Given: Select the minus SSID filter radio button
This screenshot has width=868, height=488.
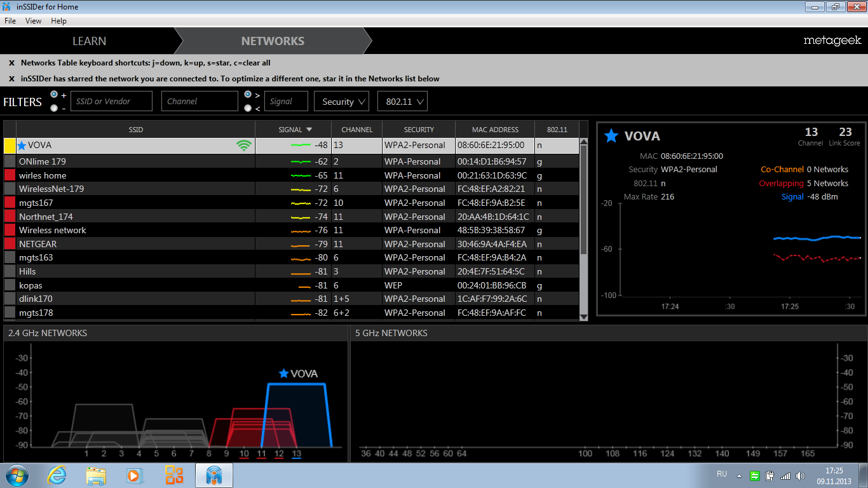Looking at the screenshot, I should [53, 108].
